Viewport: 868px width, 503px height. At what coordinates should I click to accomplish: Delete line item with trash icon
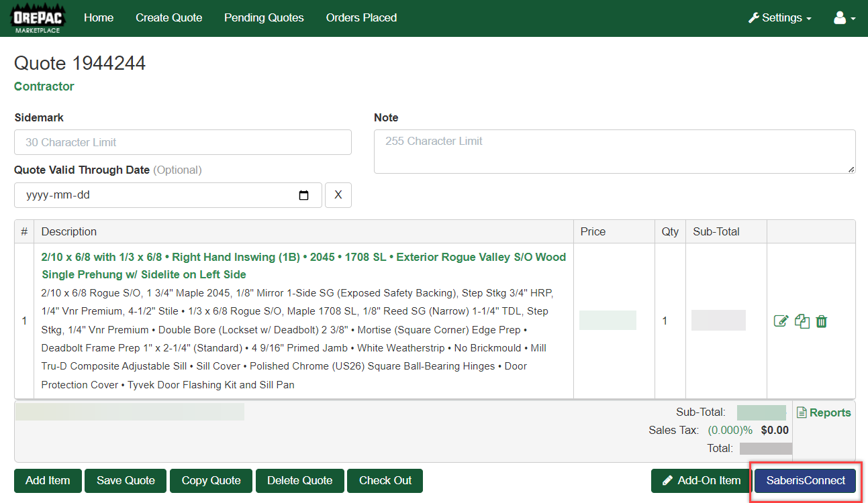coord(822,321)
